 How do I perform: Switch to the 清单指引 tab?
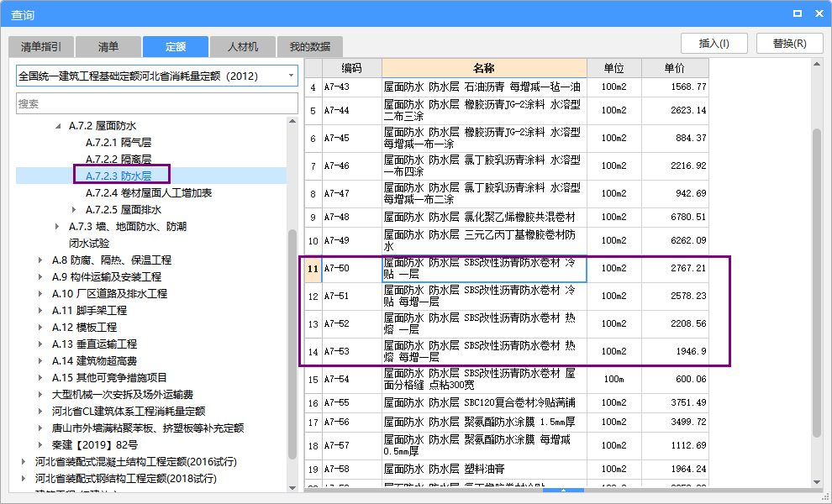pyautogui.click(x=41, y=47)
